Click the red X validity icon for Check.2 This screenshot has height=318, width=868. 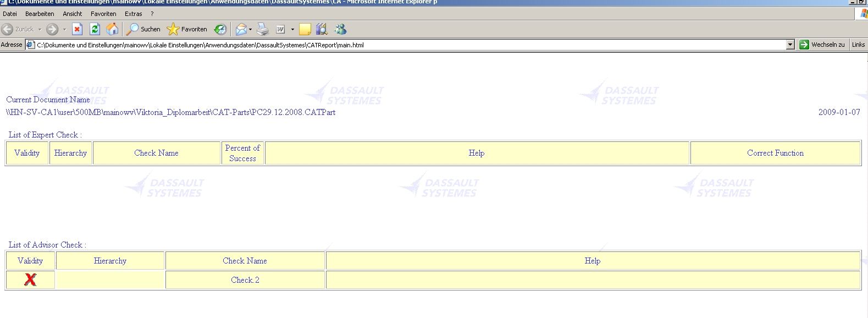(30, 279)
